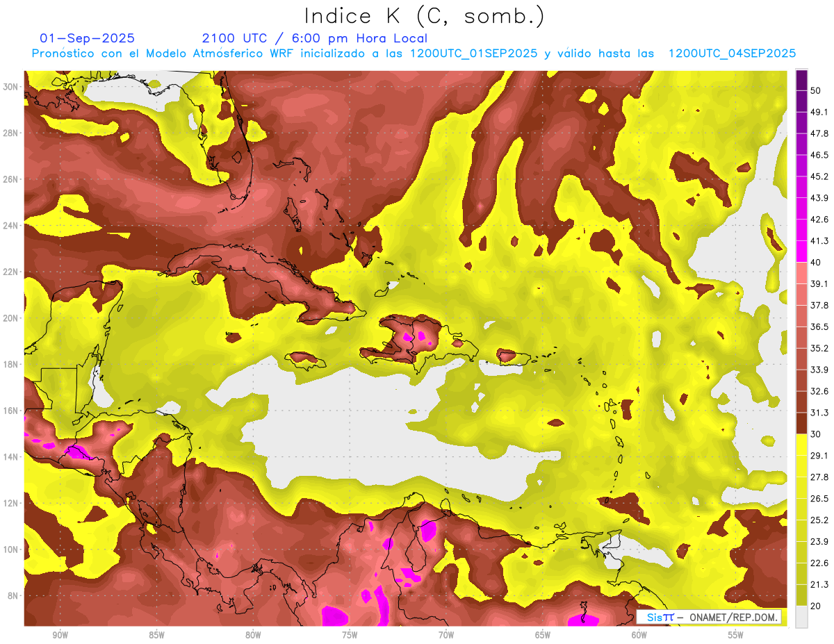Click the 30N latitude label
This screenshot has height=644, width=834.
12,87
